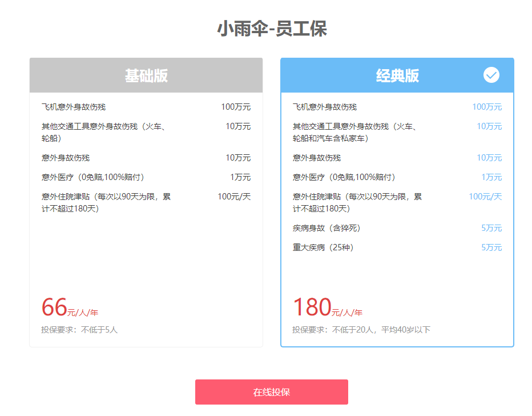Click the checkmark icon on 经典版

coord(491,75)
